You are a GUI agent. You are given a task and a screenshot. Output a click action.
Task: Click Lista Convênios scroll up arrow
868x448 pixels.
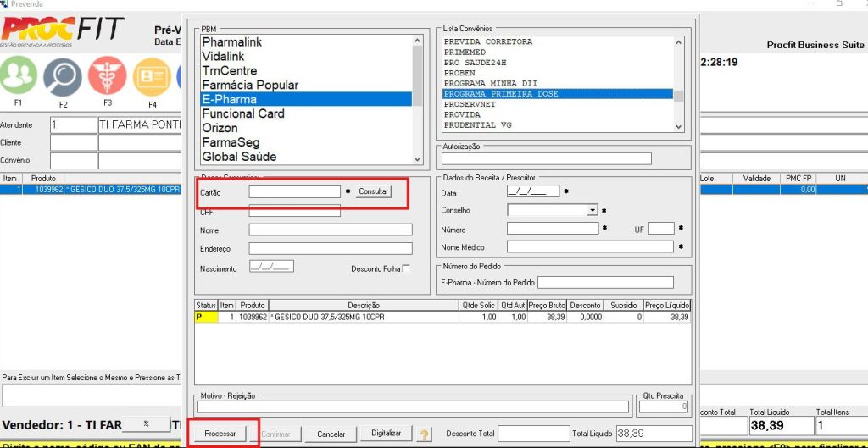click(x=679, y=41)
